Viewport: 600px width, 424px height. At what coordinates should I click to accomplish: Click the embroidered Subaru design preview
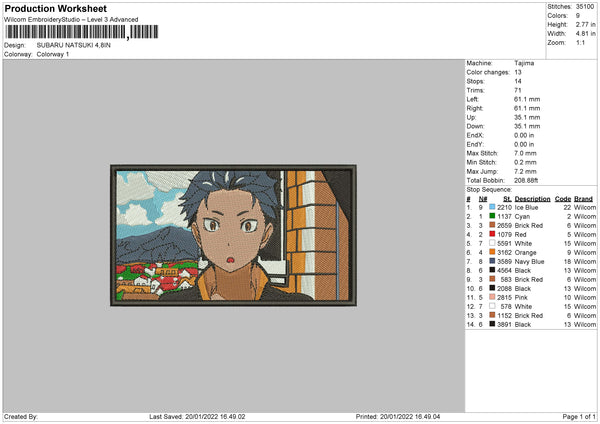coord(233,235)
